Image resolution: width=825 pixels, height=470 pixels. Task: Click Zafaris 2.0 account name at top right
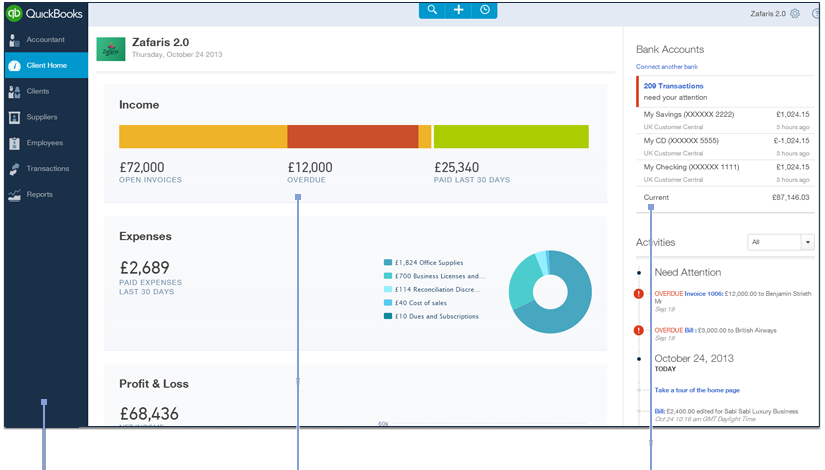tap(768, 14)
